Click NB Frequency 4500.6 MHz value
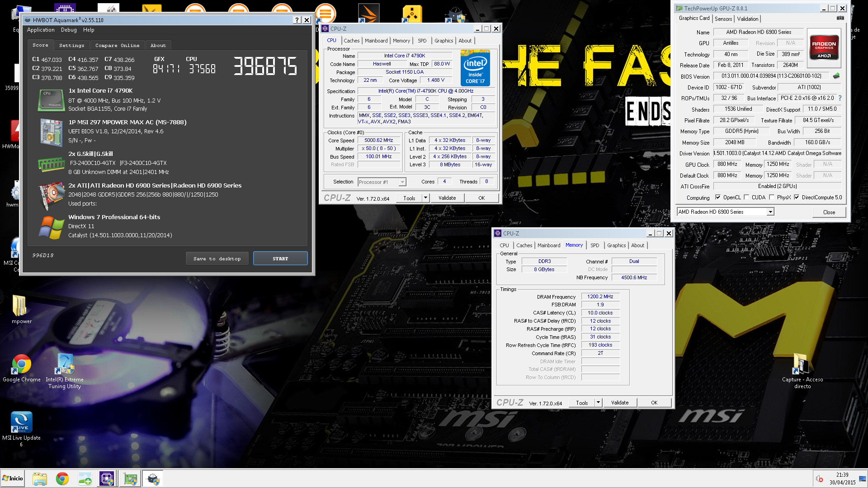Screen dimensions: 868x488 pyautogui.click(x=634, y=277)
